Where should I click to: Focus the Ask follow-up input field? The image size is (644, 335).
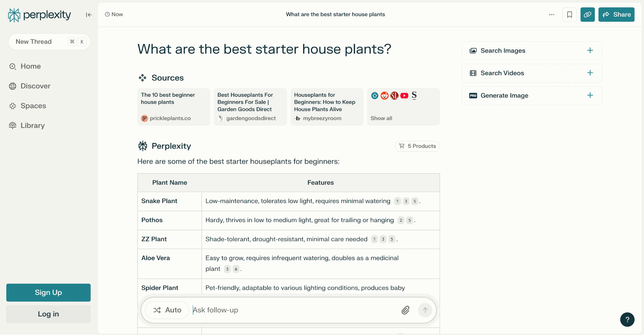294,310
